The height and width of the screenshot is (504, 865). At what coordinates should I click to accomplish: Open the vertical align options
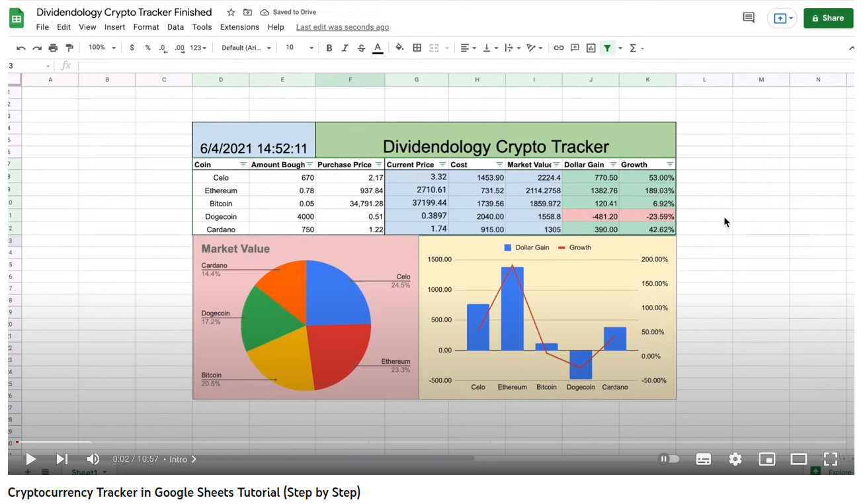(490, 48)
